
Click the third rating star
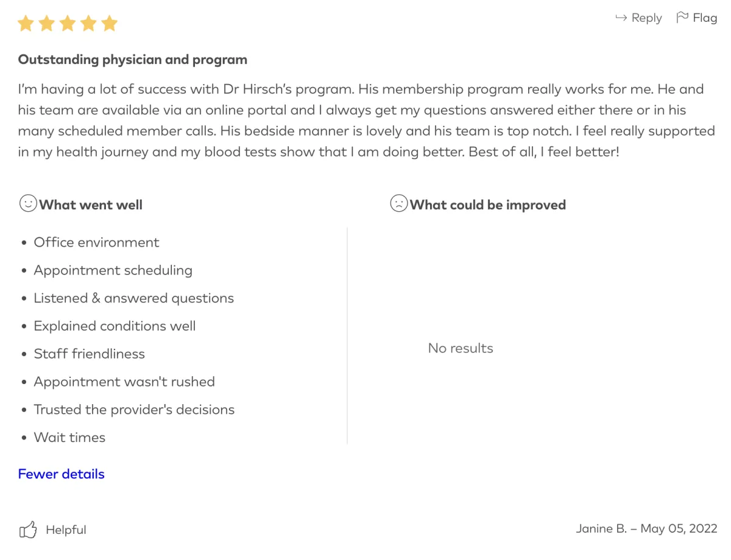tap(68, 24)
